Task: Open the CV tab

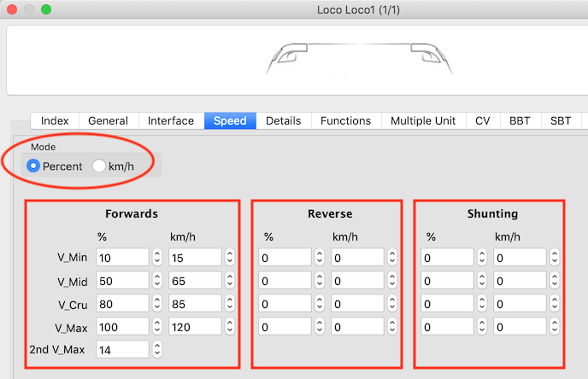Action: coord(483,121)
